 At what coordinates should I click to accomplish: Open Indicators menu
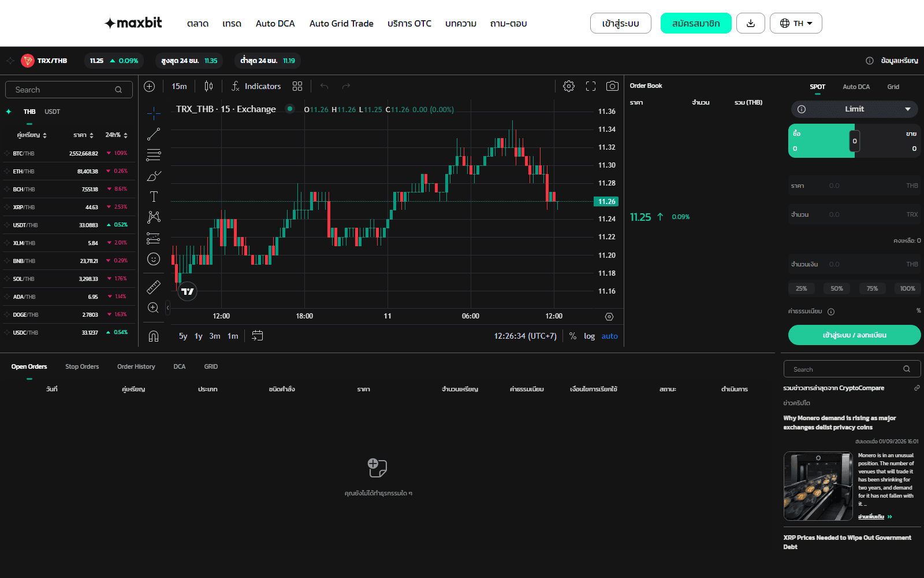256,86
